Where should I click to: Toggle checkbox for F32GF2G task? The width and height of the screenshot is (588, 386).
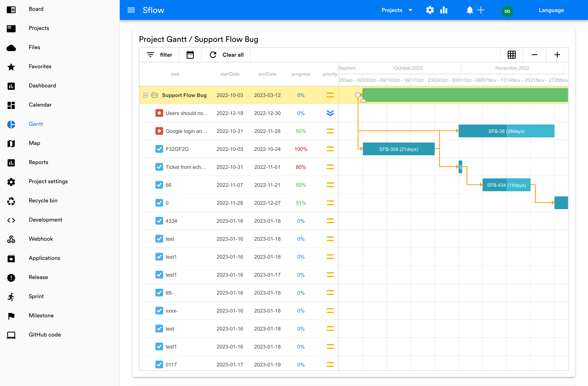pos(159,149)
